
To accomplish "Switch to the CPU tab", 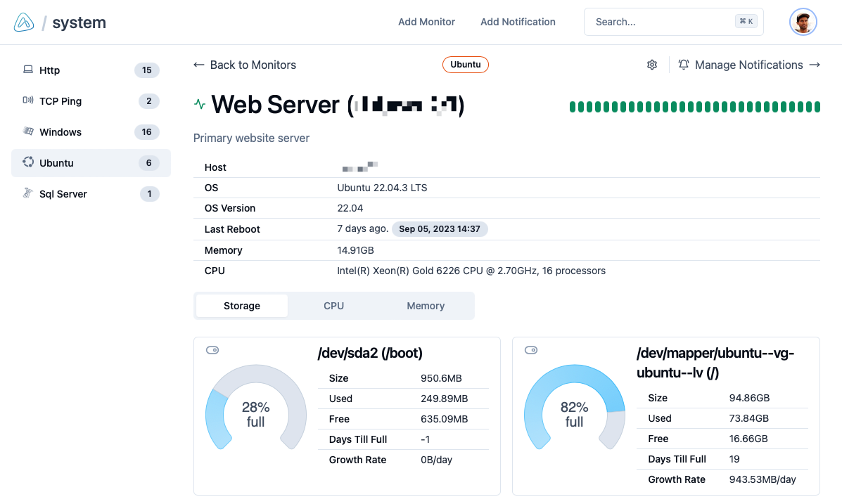I will pos(333,306).
